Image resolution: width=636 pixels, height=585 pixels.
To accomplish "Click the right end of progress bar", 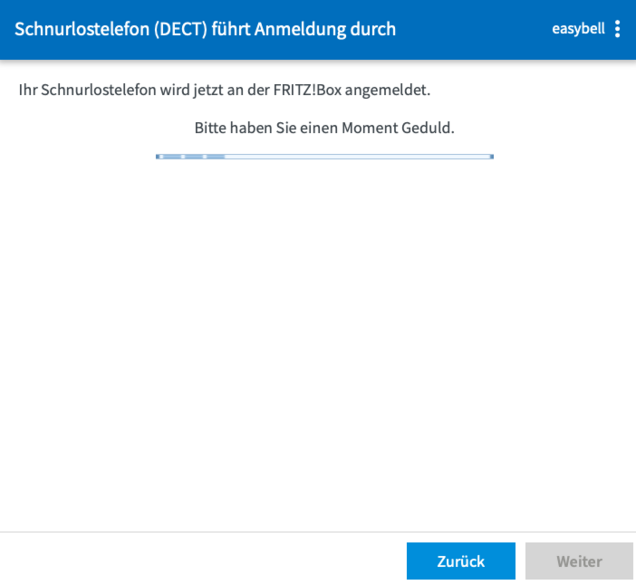I will 488,156.
